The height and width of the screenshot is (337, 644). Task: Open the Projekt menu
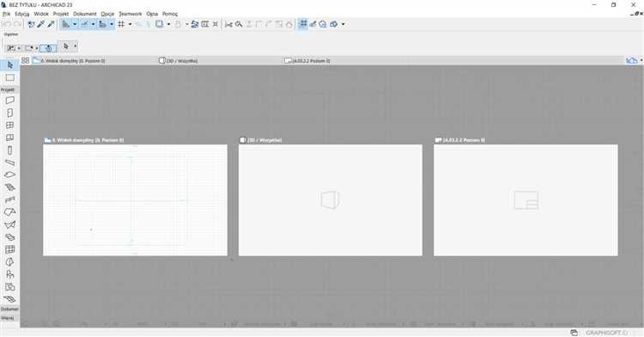tap(61, 14)
